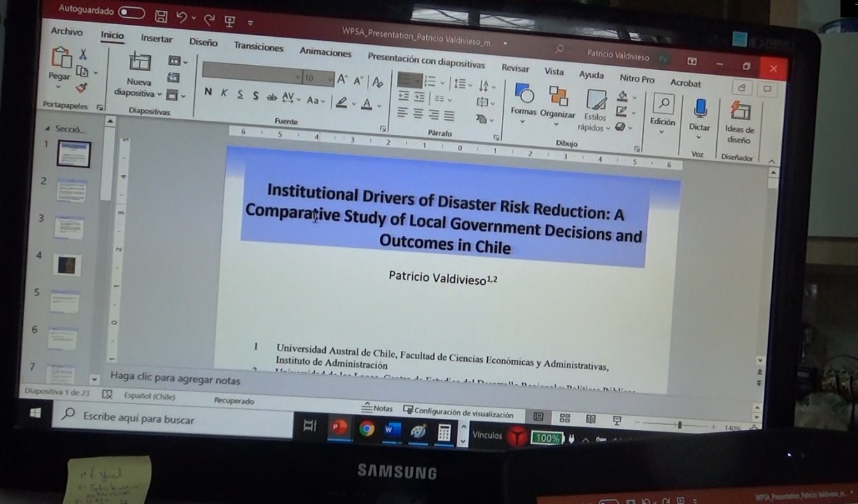Toggle text shadow formatting
Screen dimensions: 858x504
point(256,95)
